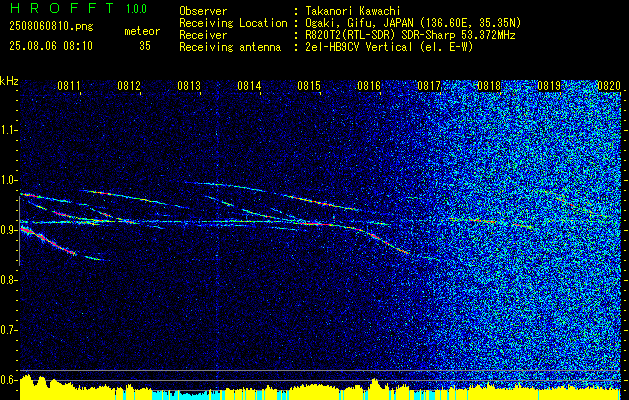Click the Receiving antenna label
The width and height of the screenshot is (629, 400).
230,47
